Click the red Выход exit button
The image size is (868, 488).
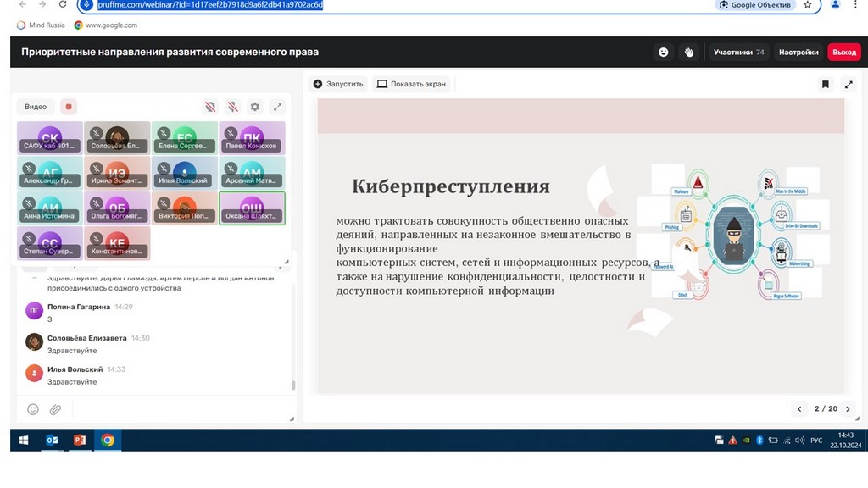click(x=844, y=52)
